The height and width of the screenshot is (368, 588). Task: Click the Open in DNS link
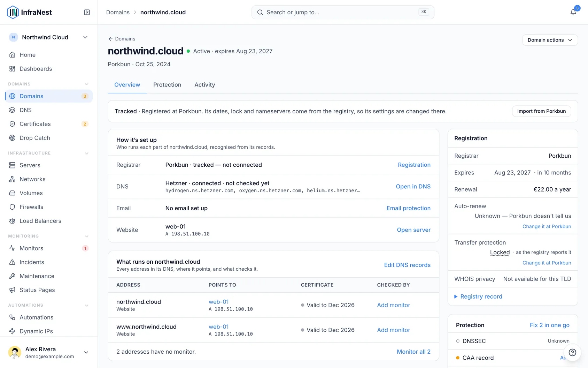coord(413,187)
